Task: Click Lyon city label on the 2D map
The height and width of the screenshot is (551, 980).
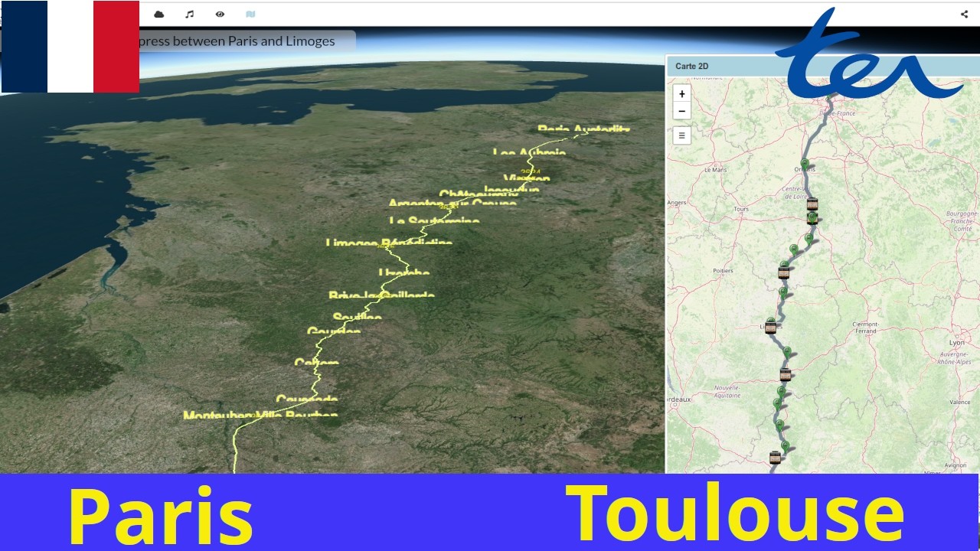Action: tap(957, 343)
